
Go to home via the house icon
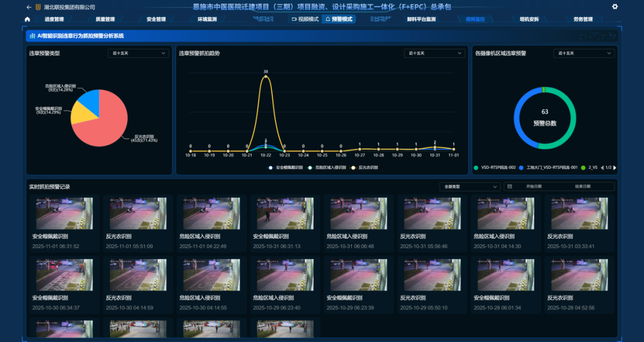[27, 19]
